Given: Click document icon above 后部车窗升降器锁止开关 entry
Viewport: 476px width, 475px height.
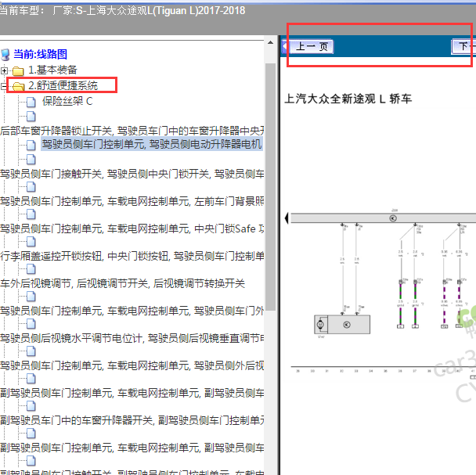Looking at the screenshot, I should pos(31,117).
